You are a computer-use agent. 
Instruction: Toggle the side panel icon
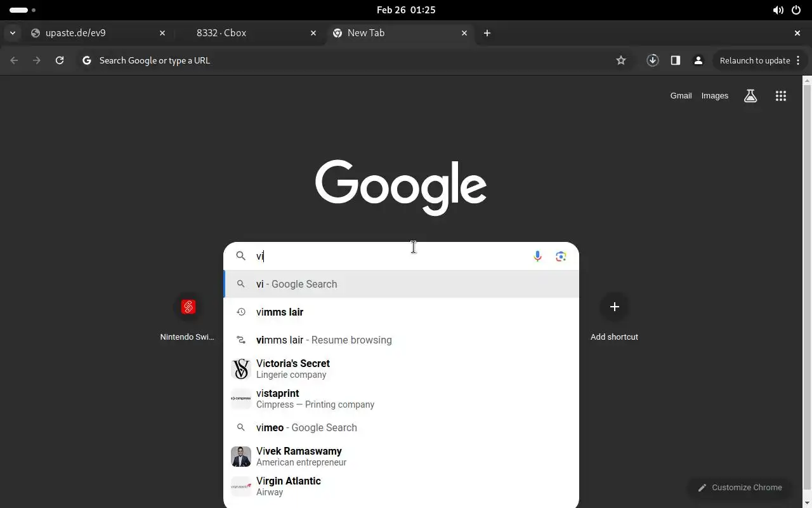click(x=676, y=60)
